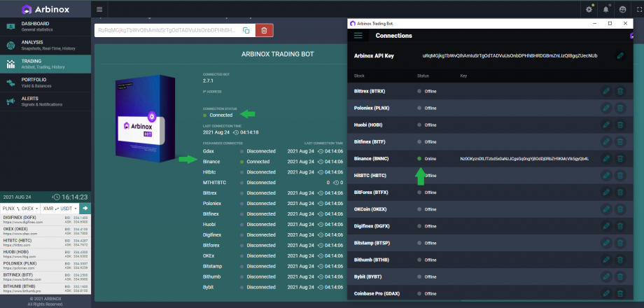This screenshot has height=308, width=644.
Task: Open the bot settings gear icon
Action: [x=589, y=9]
